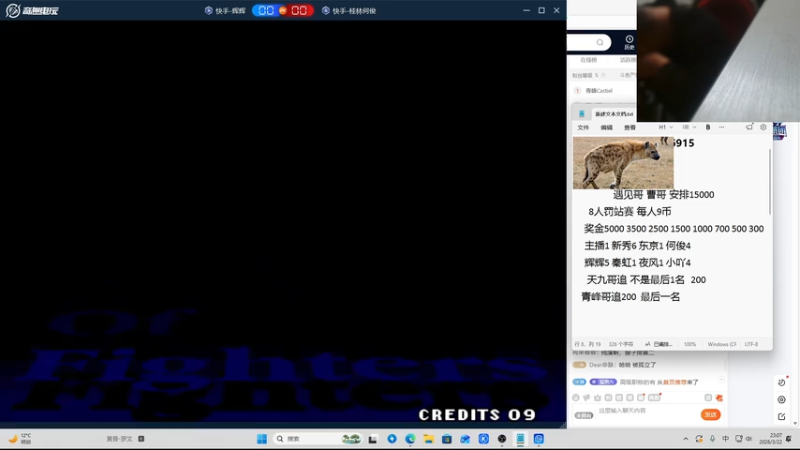The height and width of the screenshot is (450, 800).
Task: Open Task View from taskbar
Action: coord(373,439)
